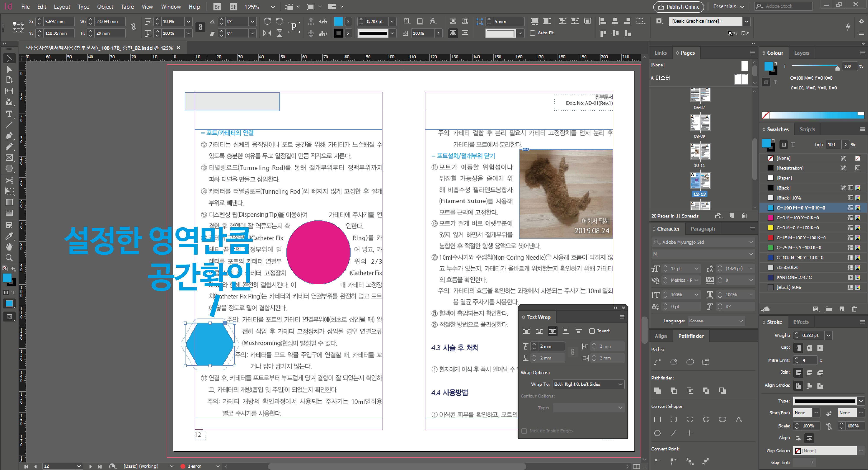
Task: Click the Stock (St) icon
Action: point(233,7)
